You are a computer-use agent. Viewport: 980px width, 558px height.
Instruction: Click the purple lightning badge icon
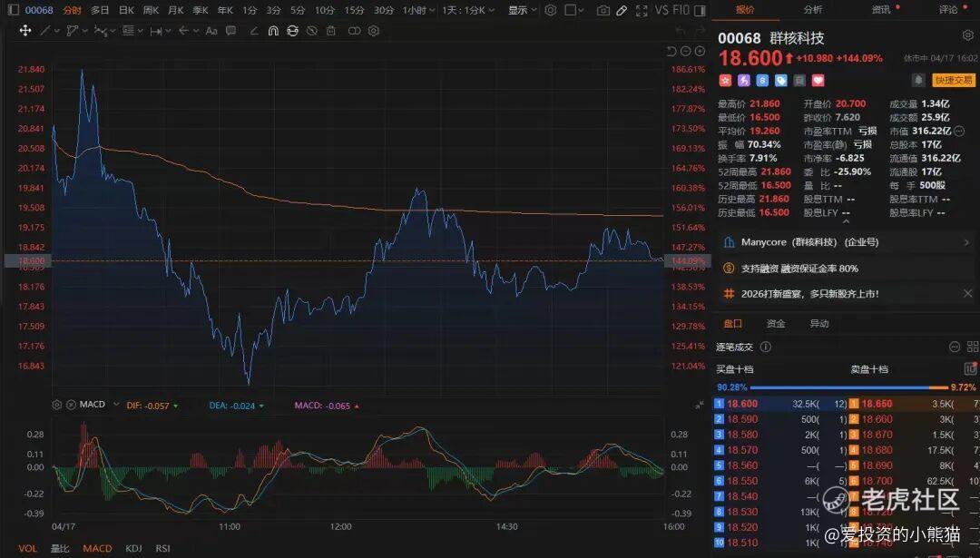[744, 80]
